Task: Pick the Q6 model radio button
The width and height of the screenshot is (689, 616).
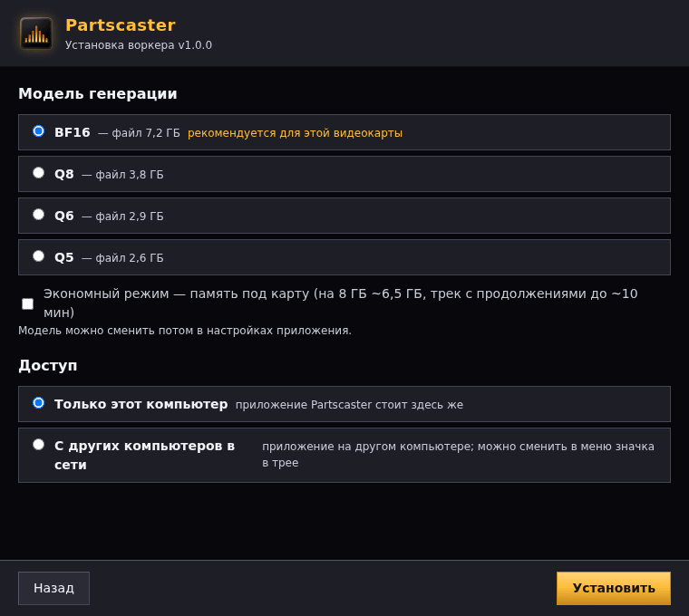Action: point(39,215)
